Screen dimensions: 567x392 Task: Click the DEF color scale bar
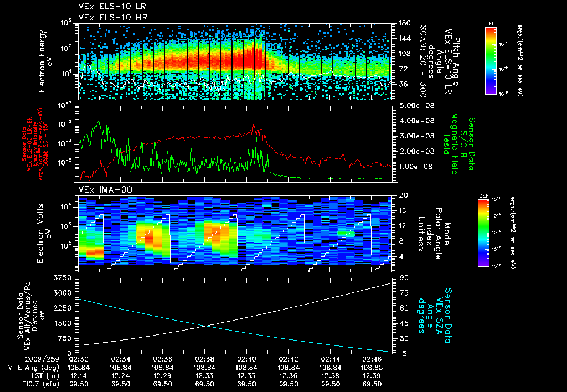click(484, 233)
